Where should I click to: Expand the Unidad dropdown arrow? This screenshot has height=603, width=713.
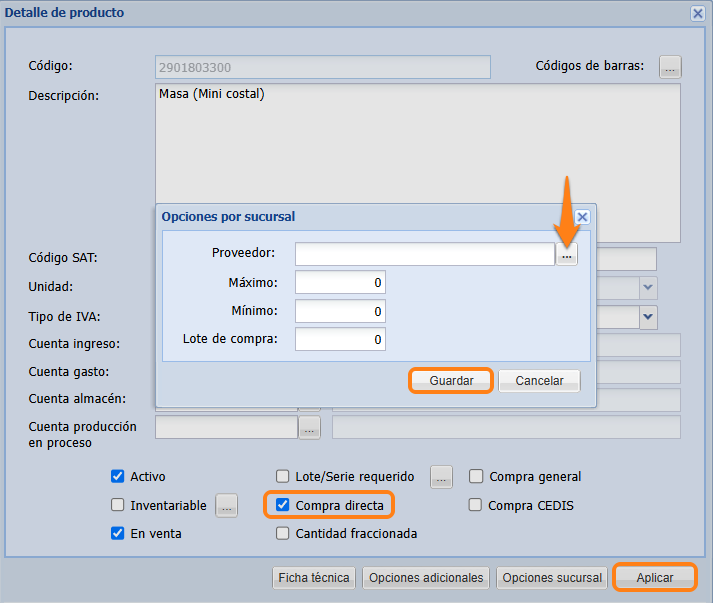point(648,287)
